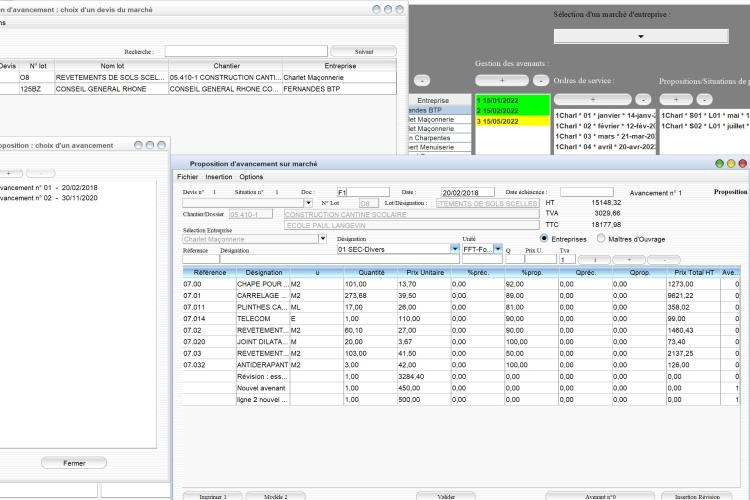Open the Sélection d'un marché d'entreprise dropdown
Viewport: 750px width, 500px height.
641,36
